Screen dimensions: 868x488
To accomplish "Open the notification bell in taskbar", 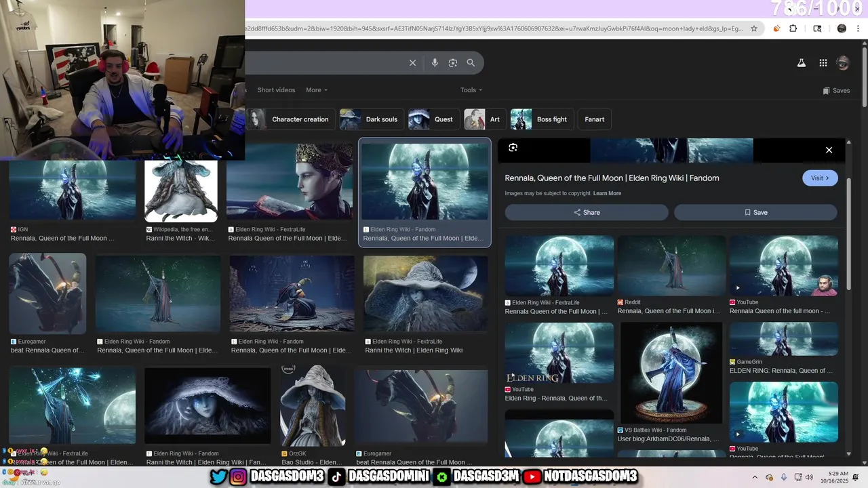I will pyautogui.click(x=856, y=477).
